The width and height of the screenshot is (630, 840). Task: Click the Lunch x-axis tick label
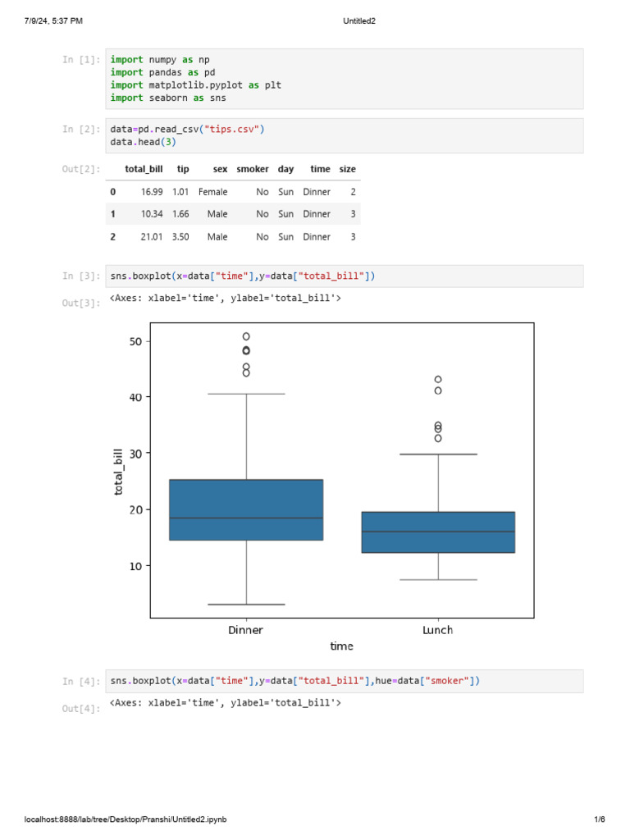[438, 630]
